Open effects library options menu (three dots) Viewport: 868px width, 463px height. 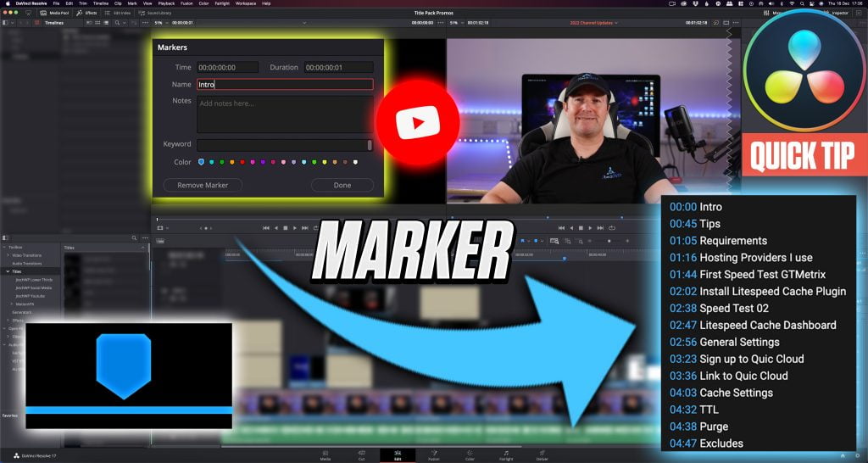[x=144, y=238]
